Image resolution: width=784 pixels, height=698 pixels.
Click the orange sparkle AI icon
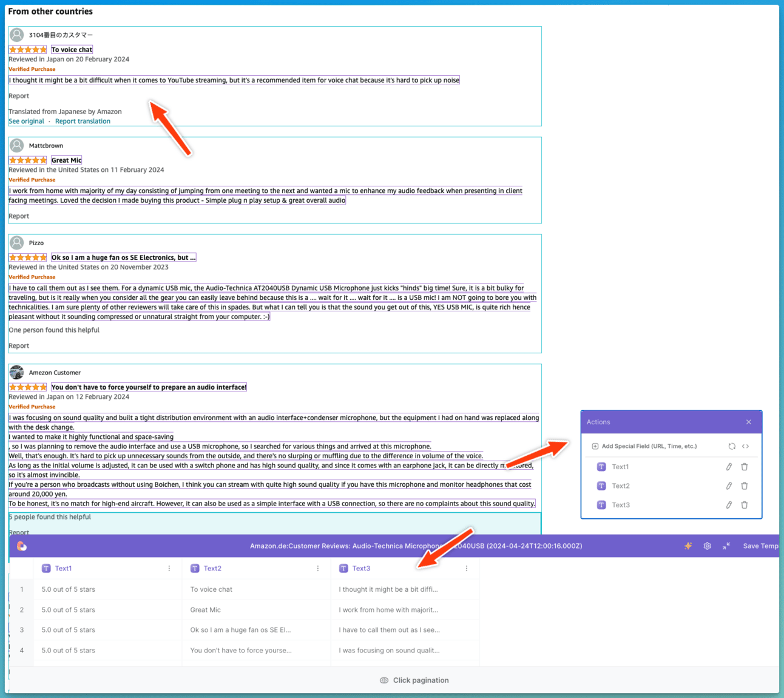pos(688,546)
